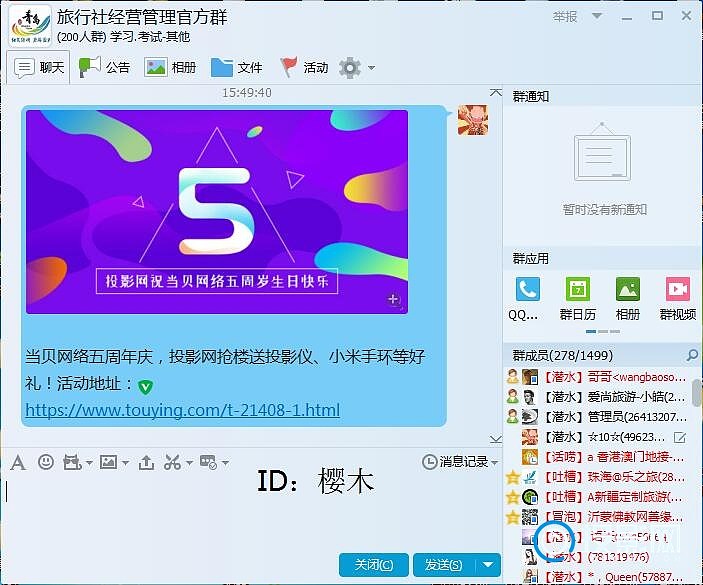This screenshot has height=585, width=703.
Task: Click the member list scrollbar
Action: tap(698, 394)
